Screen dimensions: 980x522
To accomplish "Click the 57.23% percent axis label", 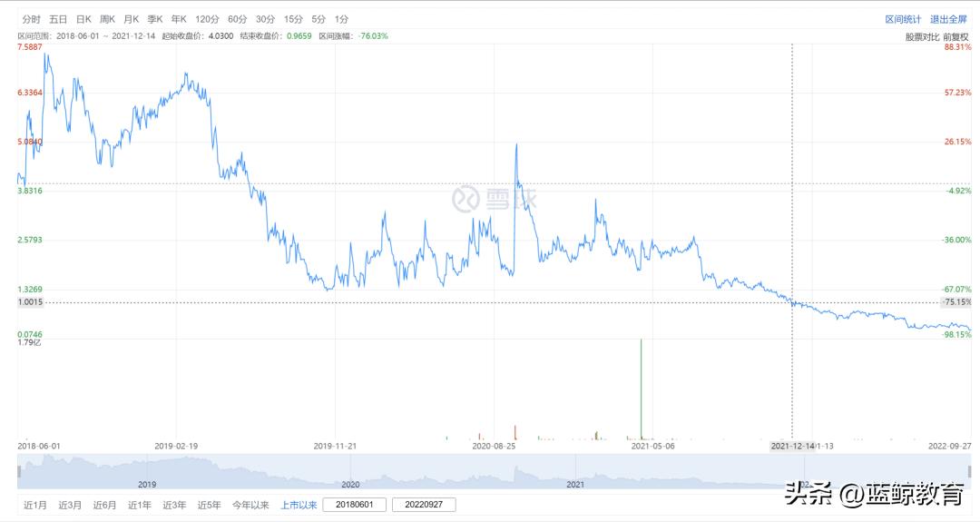I will click(957, 93).
